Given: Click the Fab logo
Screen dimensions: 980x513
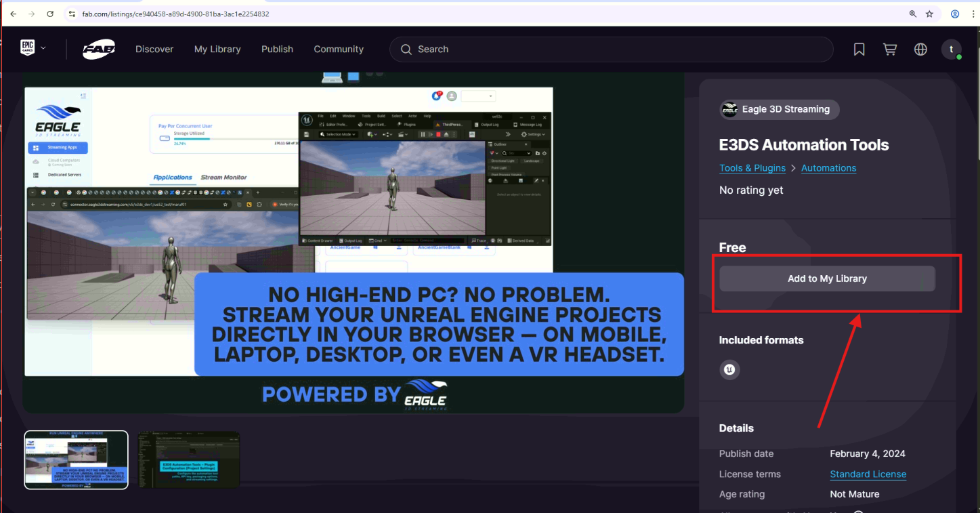Looking at the screenshot, I should point(99,49).
